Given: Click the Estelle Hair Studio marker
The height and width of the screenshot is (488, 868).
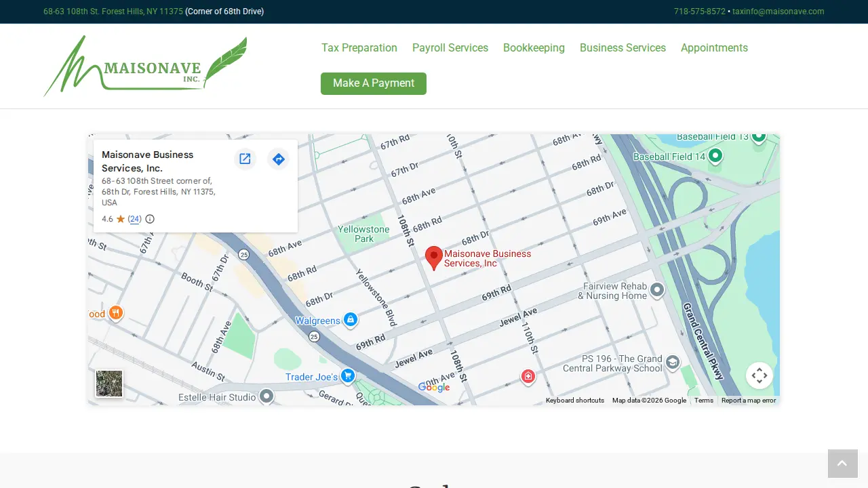Looking at the screenshot, I should click(267, 396).
